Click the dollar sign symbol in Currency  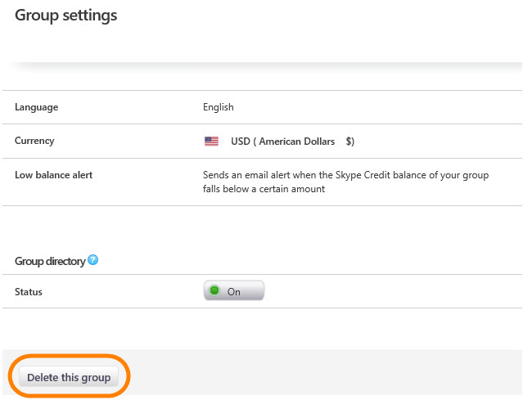(349, 142)
